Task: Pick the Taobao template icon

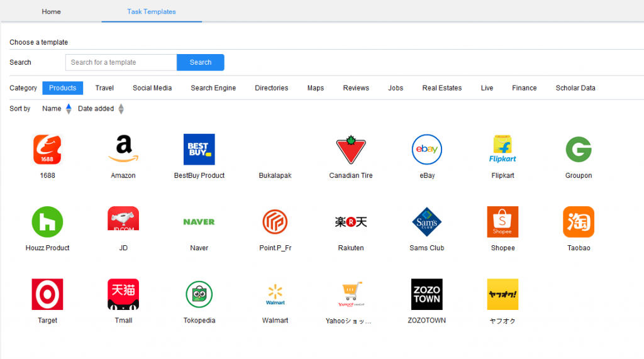Action: click(579, 222)
